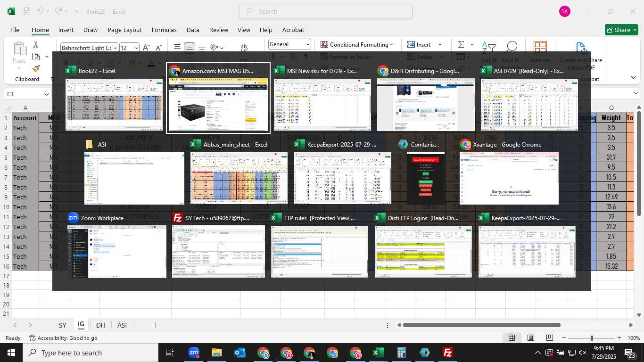Click the Cut scissors icon
This screenshot has height=362, width=644.
pyautogui.click(x=36, y=45)
